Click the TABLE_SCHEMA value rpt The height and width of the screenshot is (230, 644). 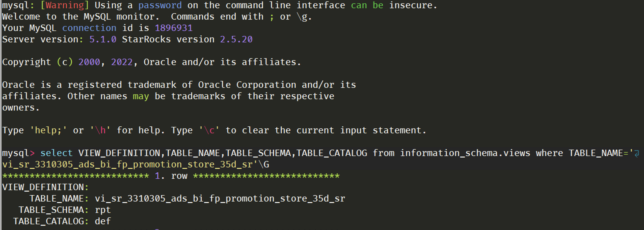point(103,210)
